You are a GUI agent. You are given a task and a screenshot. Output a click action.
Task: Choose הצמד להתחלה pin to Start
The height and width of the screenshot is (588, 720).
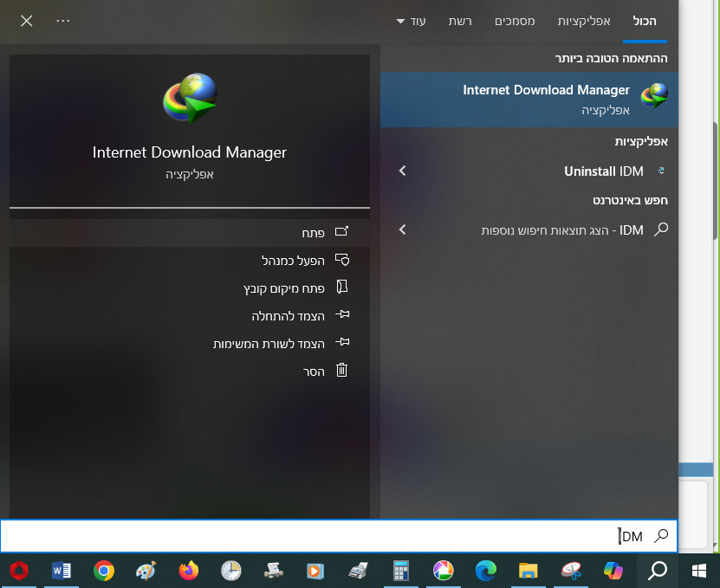click(190, 316)
